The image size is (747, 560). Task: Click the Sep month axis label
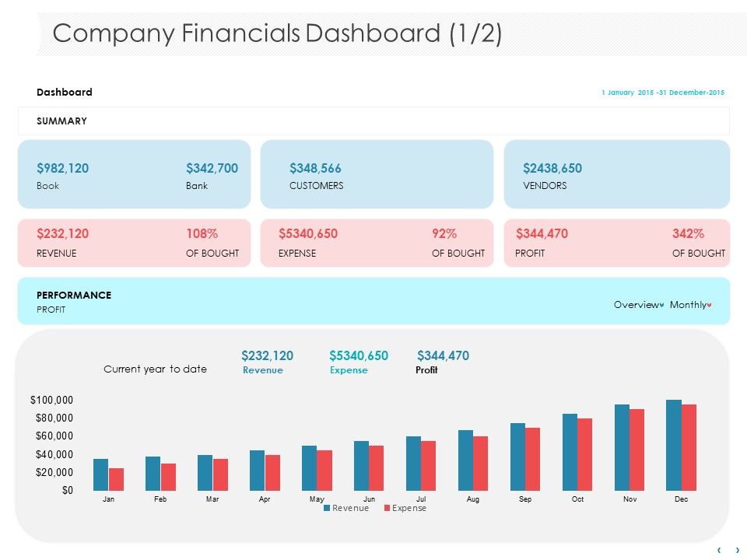pyautogui.click(x=525, y=499)
